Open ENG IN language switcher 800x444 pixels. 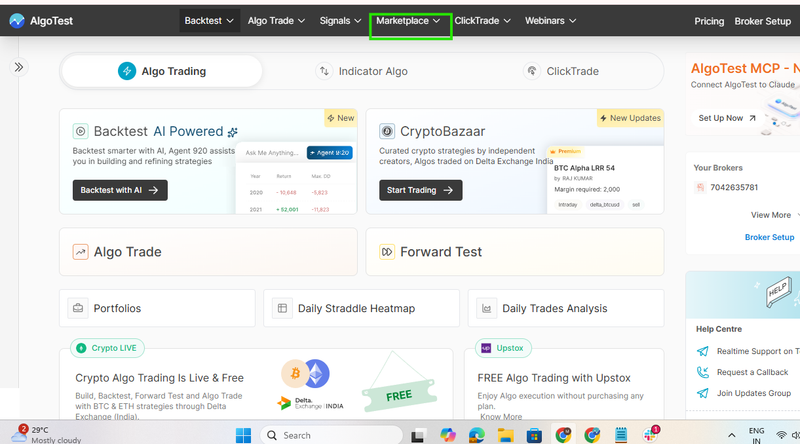click(756, 435)
